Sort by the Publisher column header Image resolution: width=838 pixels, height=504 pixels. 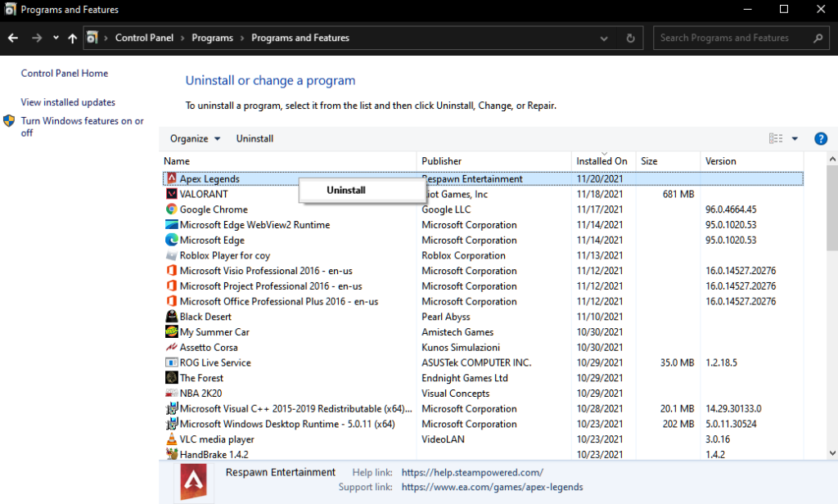[x=493, y=161]
